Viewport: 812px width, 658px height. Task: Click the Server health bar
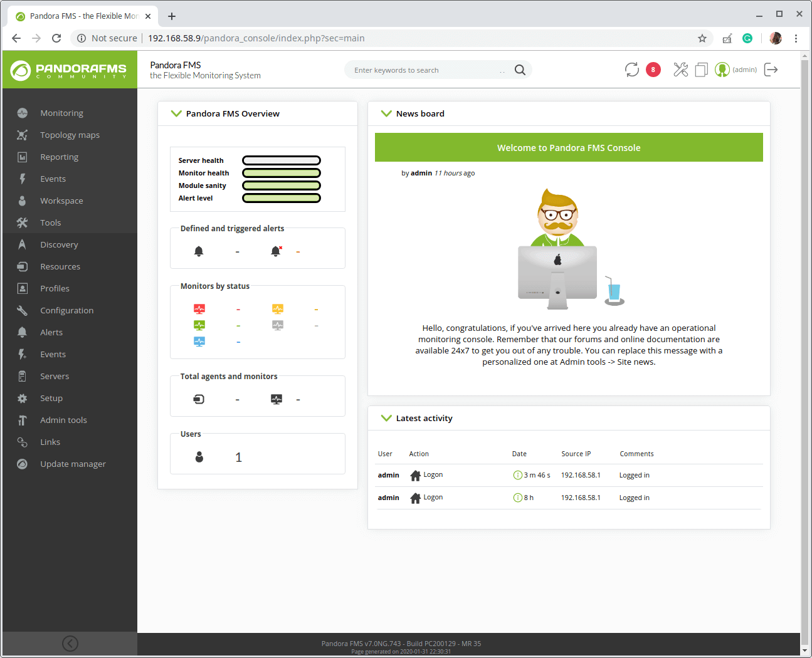point(282,160)
